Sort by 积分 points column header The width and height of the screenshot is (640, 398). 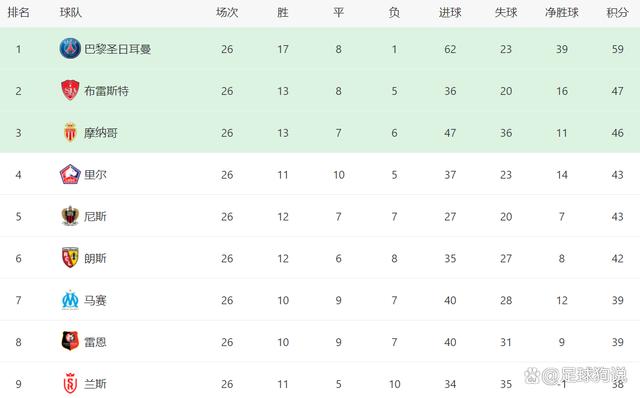[617, 13]
